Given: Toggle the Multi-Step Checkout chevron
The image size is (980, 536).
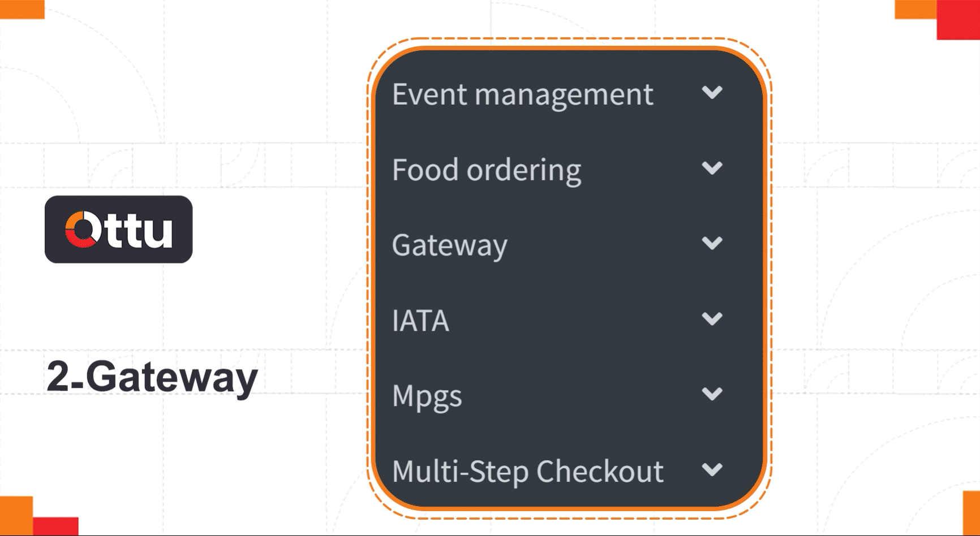Looking at the screenshot, I should click(712, 469).
